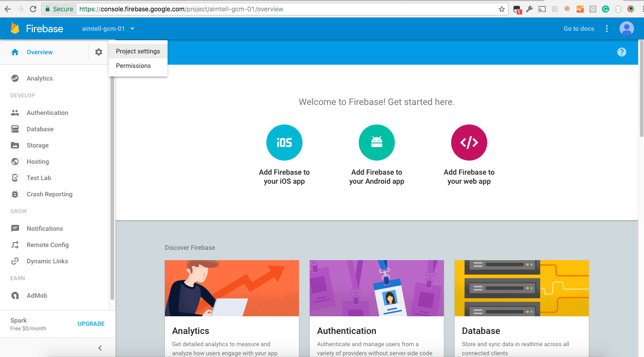
Task: Click the web app code icon
Action: tap(469, 143)
